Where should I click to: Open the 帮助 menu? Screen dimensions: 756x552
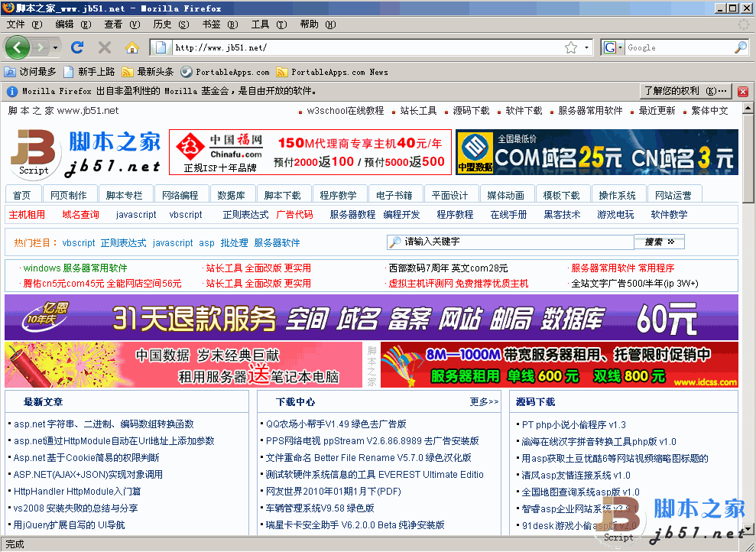pyautogui.click(x=318, y=24)
